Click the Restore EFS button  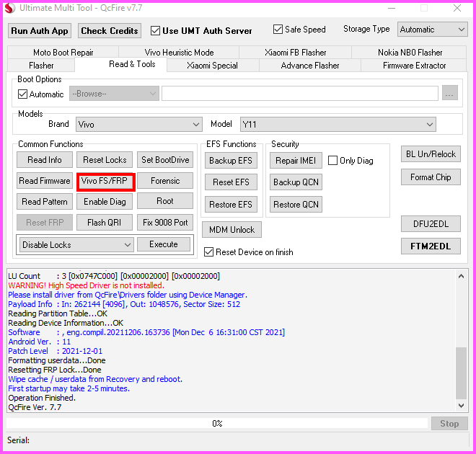click(231, 205)
